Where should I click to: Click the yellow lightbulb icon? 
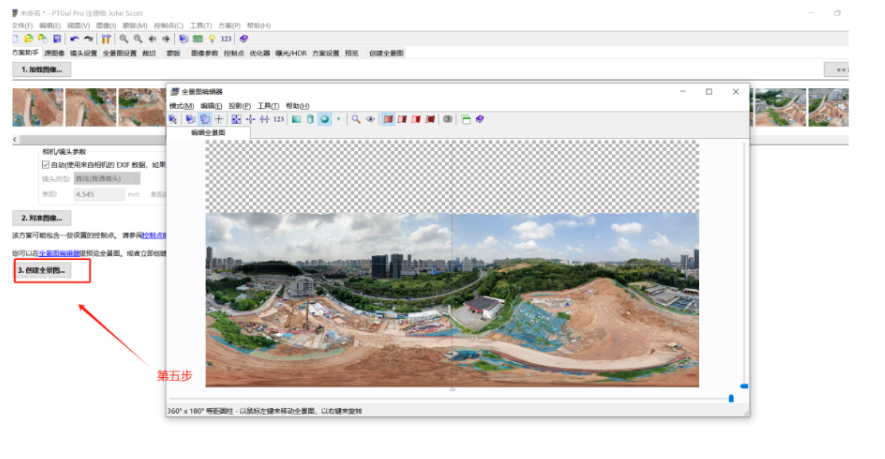point(212,38)
